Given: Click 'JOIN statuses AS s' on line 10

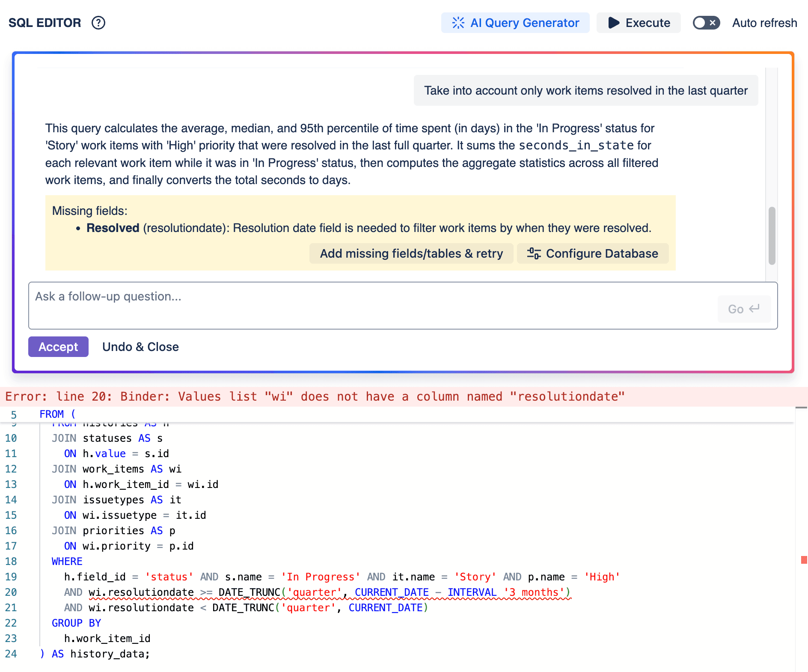Looking at the screenshot, I should point(107,438).
